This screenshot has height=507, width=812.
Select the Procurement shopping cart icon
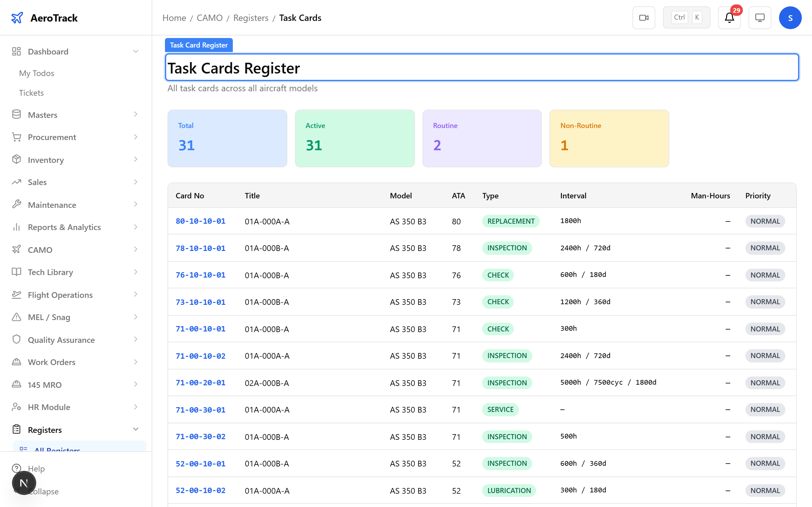click(16, 137)
